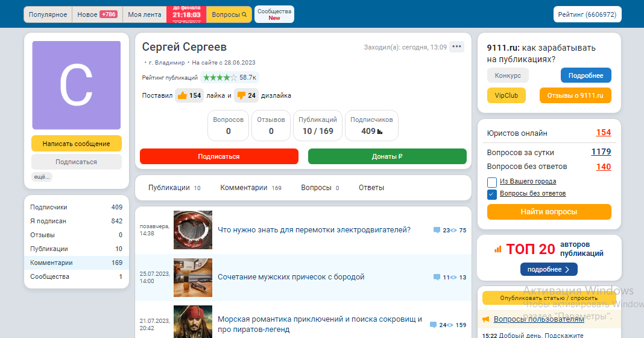Open the 'Моя лента' navigation item
The height and width of the screenshot is (338, 644).
pos(144,14)
